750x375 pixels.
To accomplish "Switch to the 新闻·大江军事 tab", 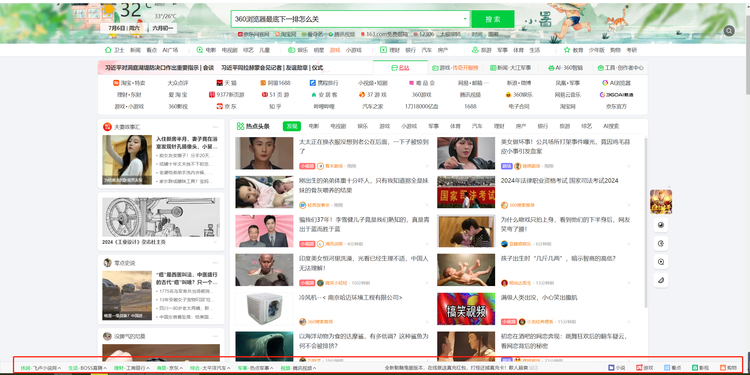I will (x=510, y=68).
